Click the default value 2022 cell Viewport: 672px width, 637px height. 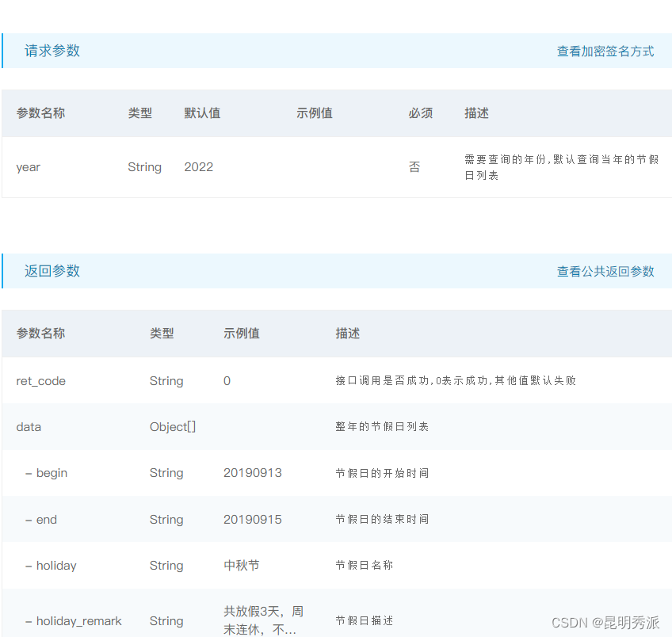coord(198,166)
